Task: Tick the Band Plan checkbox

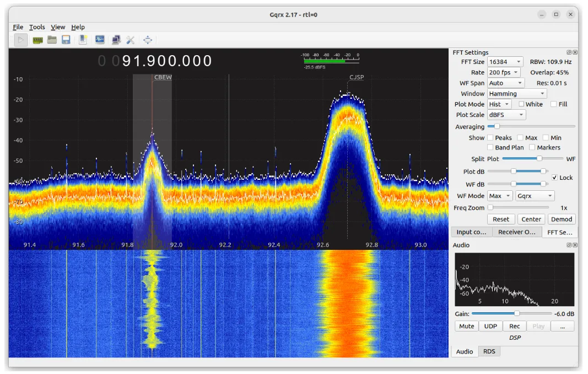Action: [x=490, y=147]
